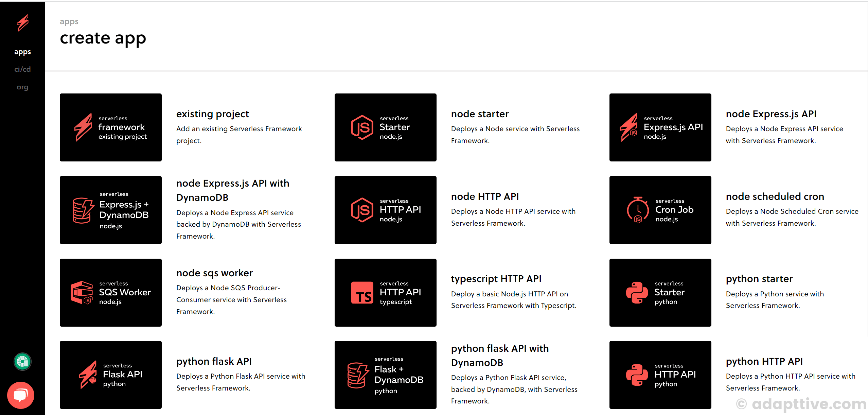The image size is (868, 415).
Task: Select the Cron Job node.js tile
Action: [x=660, y=210]
